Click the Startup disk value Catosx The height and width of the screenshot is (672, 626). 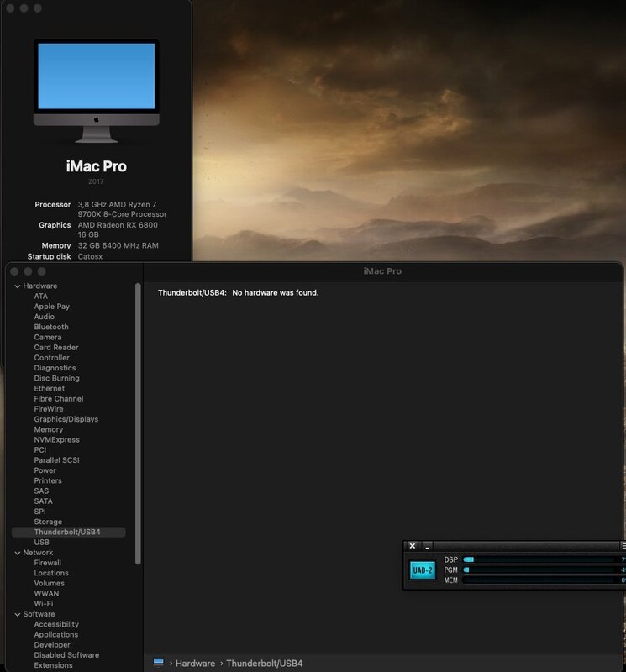tap(90, 257)
